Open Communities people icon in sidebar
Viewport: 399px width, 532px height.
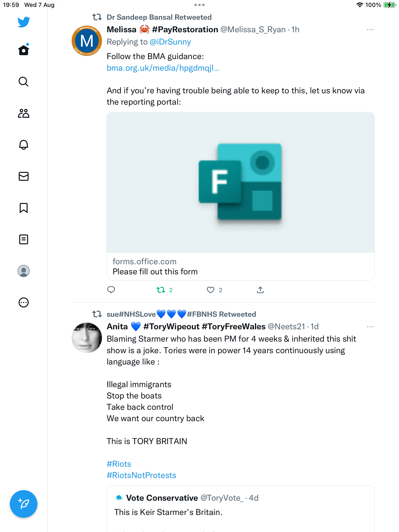(x=24, y=113)
